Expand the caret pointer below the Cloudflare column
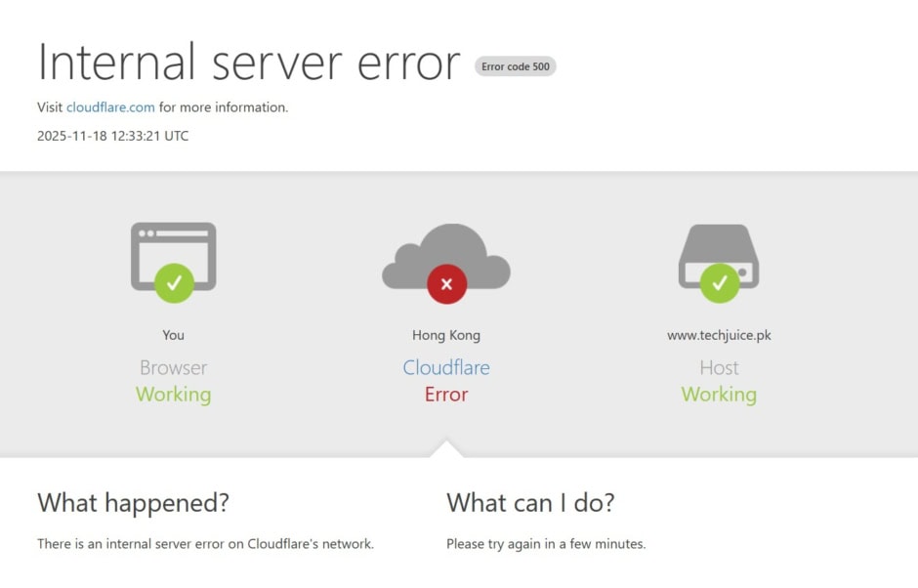The height and width of the screenshot is (588, 918). tap(446, 448)
